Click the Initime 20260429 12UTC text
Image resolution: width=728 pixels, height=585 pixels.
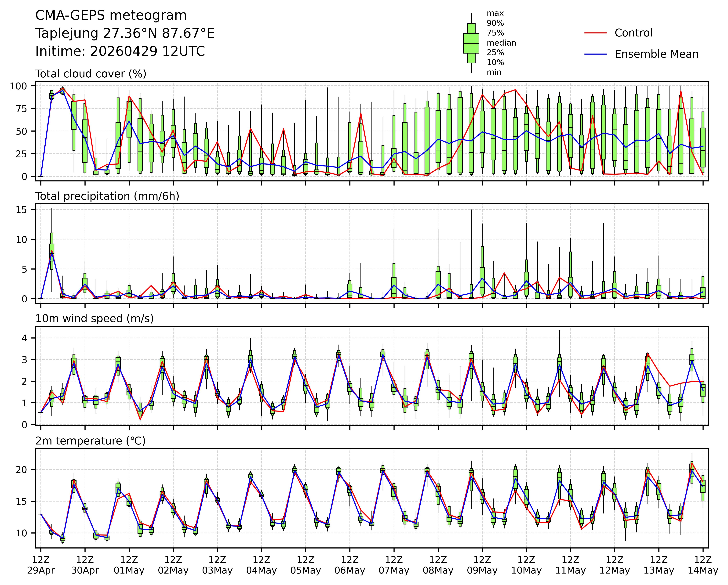(x=120, y=51)
